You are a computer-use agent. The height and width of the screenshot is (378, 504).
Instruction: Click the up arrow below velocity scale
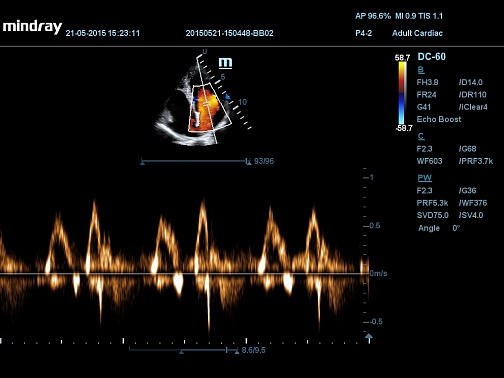click(369, 337)
